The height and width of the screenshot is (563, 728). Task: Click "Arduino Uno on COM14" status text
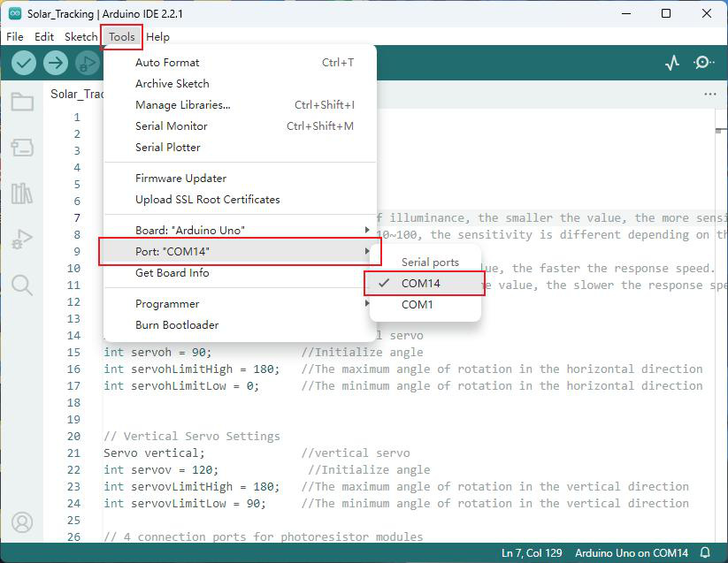click(x=632, y=552)
